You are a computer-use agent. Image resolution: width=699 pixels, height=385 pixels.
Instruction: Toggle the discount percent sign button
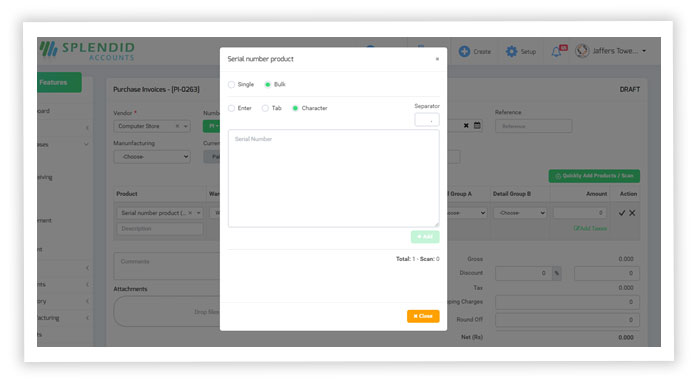(557, 273)
